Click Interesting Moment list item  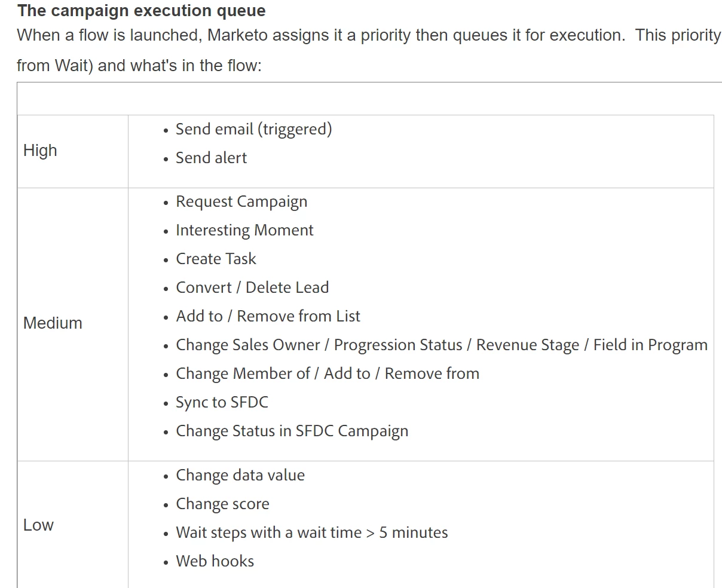[244, 230]
